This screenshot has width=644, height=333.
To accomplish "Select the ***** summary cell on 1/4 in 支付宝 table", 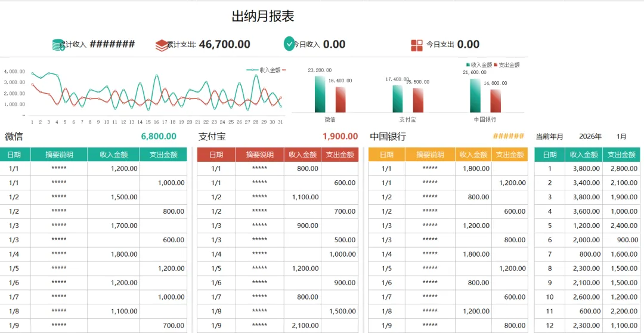I will (x=260, y=254).
